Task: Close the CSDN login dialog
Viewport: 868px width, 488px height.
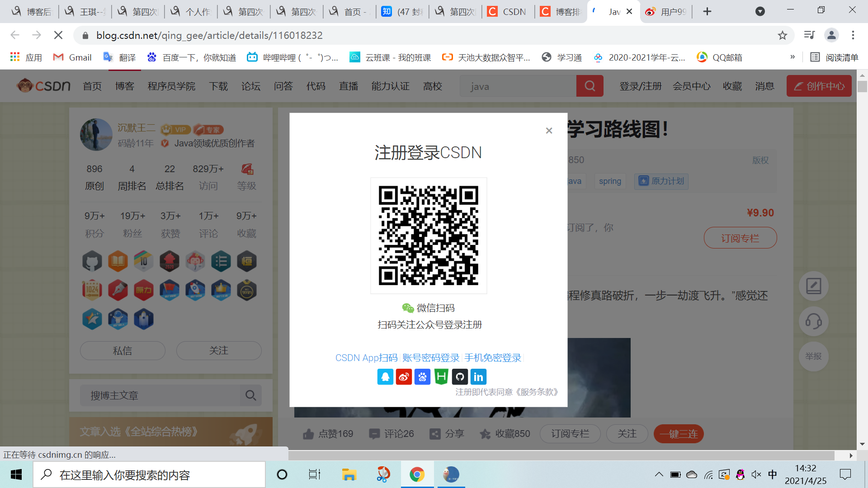Action: (549, 131)
